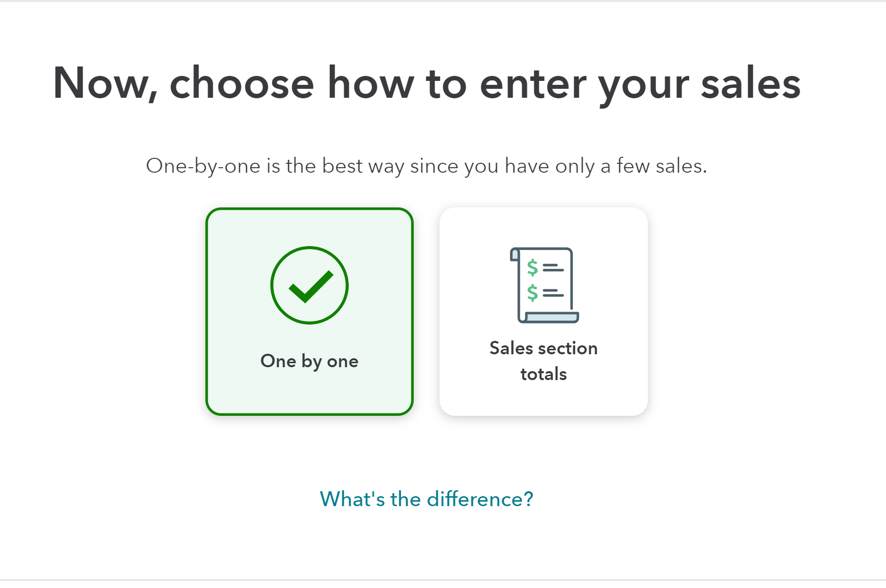886x588 pixels.
Task: Select the Sales section totals option card
Action: [x=544, y=312]
